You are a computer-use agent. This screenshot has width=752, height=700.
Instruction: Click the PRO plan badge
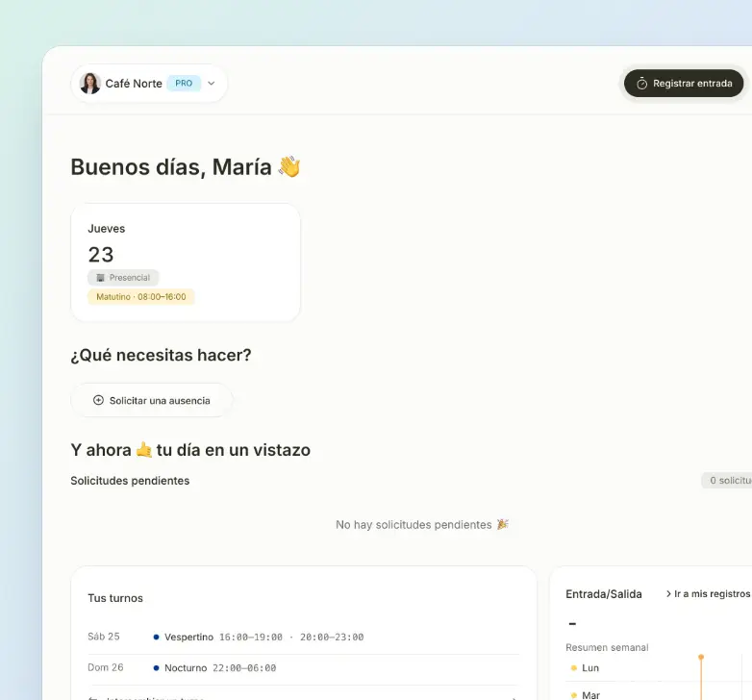[184, 84]
